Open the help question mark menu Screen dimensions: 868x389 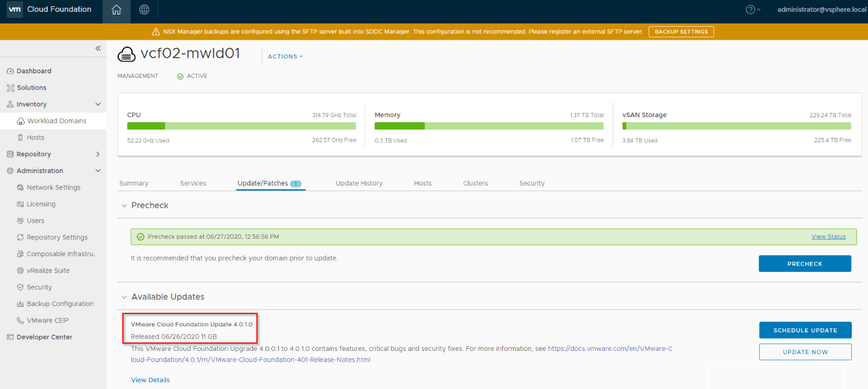[x=753, y=10]
